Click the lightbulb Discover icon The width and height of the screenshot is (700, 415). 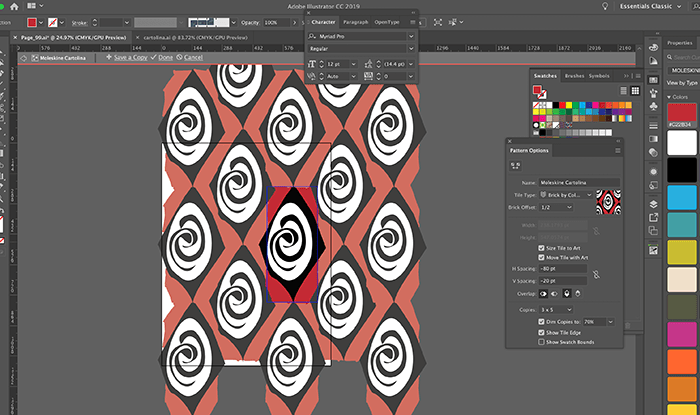coord(605,6)
